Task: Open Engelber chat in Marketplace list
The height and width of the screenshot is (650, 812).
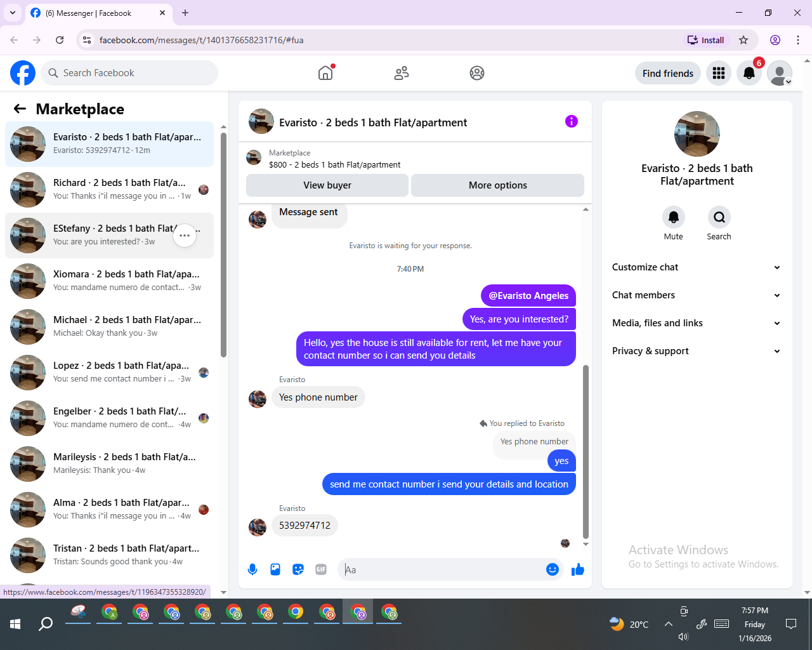Action: (109, 418)
